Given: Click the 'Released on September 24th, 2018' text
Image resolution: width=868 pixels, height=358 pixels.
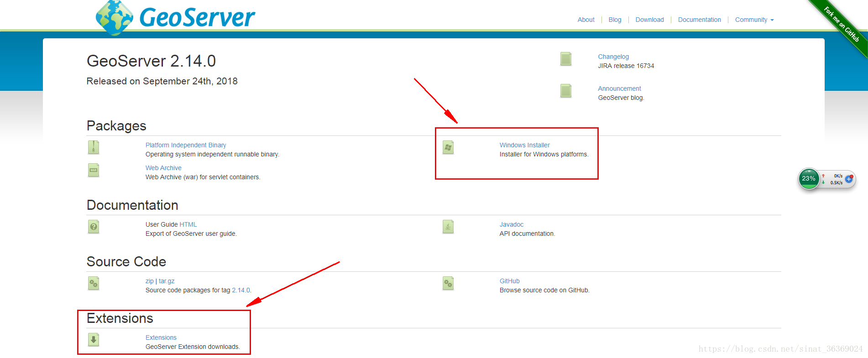Looking at the screenshot, I should pos(162,81).
